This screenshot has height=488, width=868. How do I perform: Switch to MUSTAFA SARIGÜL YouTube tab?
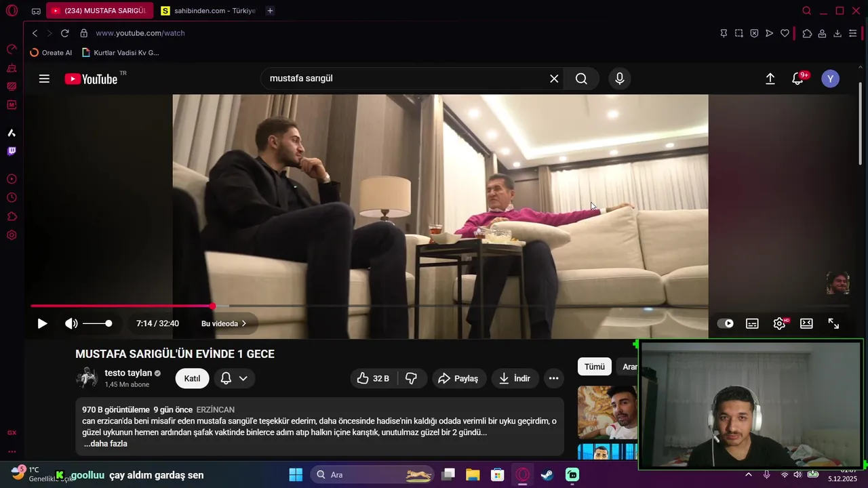(x=99, y=11)
